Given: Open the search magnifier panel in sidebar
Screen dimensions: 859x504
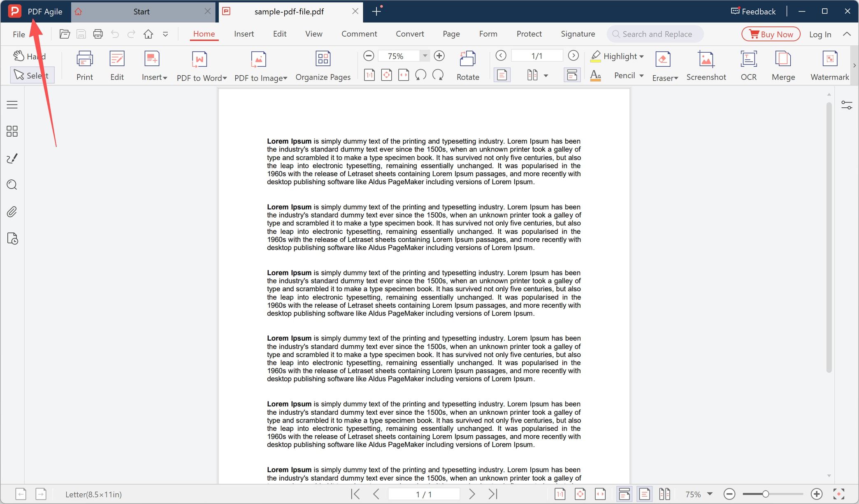Looking at the screenshot, I should (x=12, y=185).
